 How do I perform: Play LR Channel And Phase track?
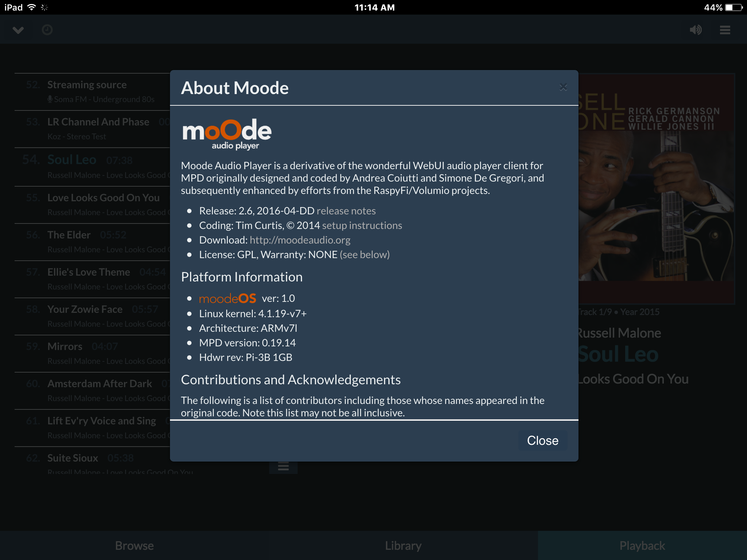pyautogui.click(x=92, y=129)
